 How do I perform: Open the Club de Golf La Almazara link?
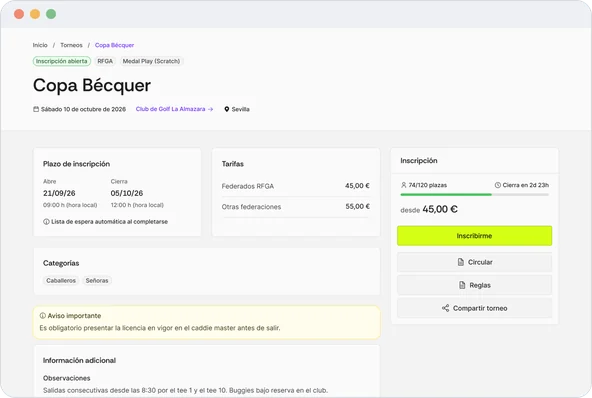click(174, 109)
